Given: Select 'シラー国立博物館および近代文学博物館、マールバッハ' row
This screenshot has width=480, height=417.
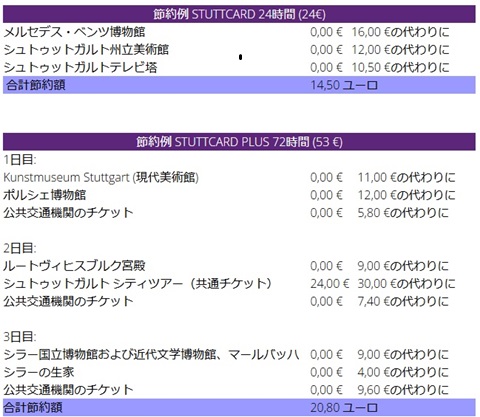Looking at the screenshot, I should (x=151, y=354).
